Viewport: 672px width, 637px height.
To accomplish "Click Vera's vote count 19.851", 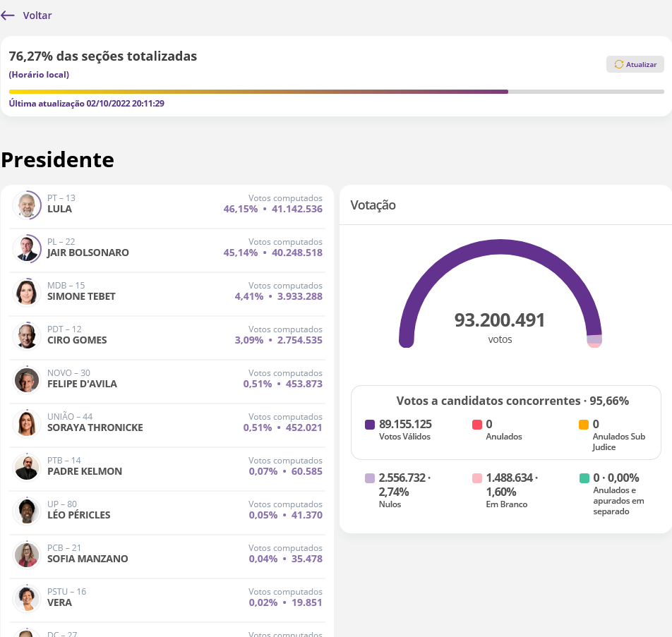I will (307, 602).
